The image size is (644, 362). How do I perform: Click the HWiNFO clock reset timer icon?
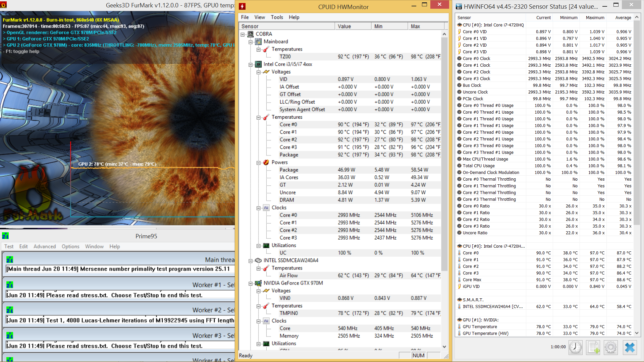click(x=576, y=347)
